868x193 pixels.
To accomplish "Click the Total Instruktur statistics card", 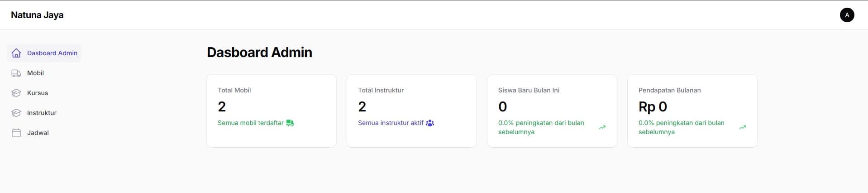I will (411, 111).
